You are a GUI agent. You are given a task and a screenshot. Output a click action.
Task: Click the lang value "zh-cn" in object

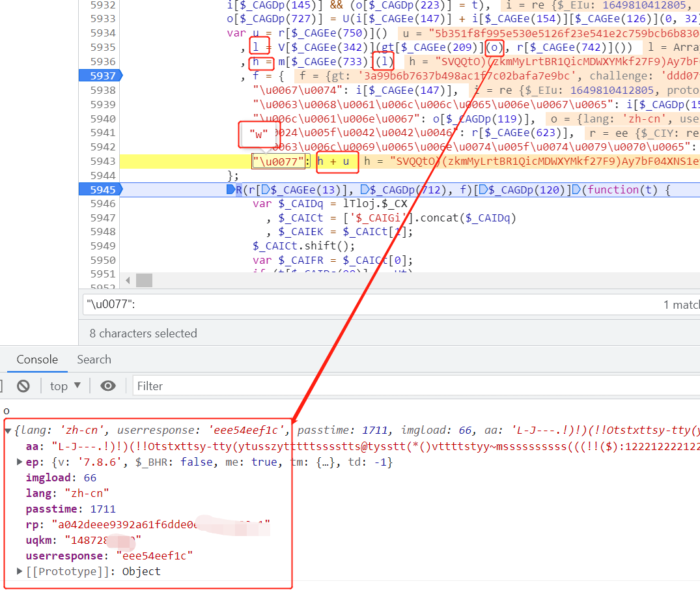pyautogui.click(x=87, y=494)
